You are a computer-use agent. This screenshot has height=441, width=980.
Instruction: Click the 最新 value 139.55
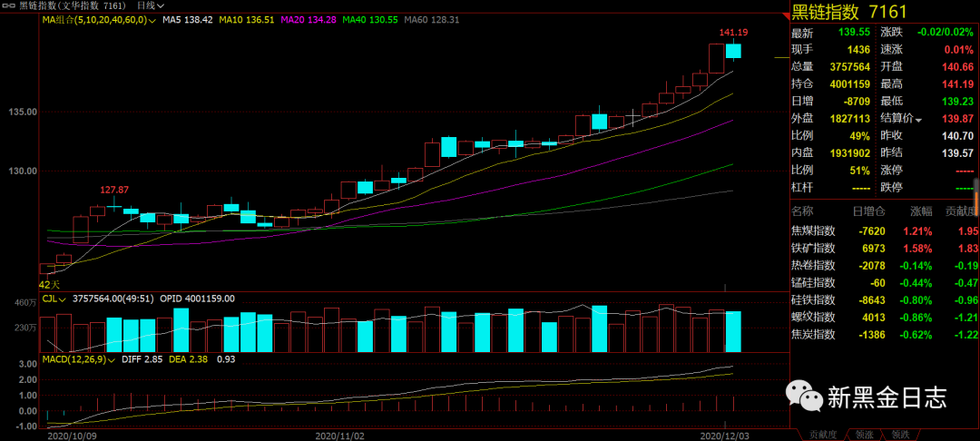856,32
